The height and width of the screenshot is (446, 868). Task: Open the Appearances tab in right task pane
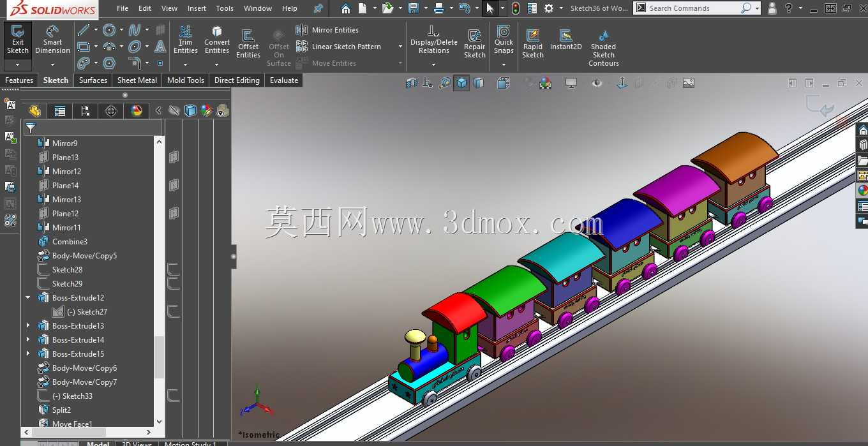(x=862, y=190)
